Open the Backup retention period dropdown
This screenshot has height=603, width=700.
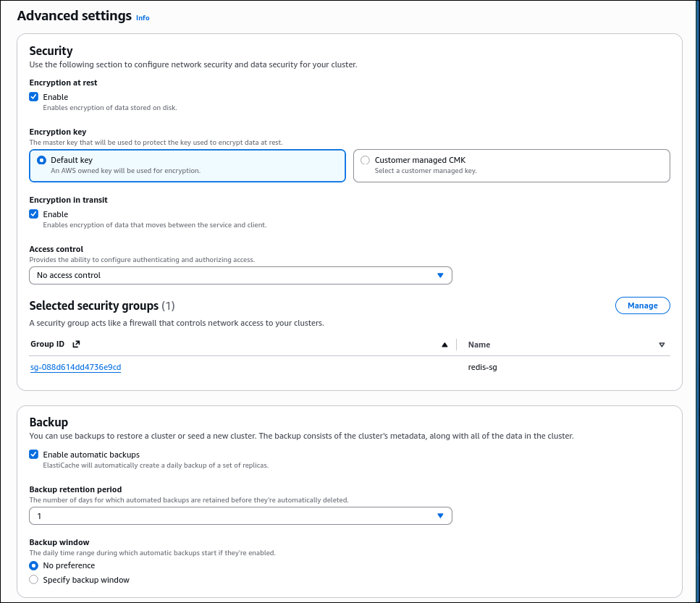tap(240, 515)
